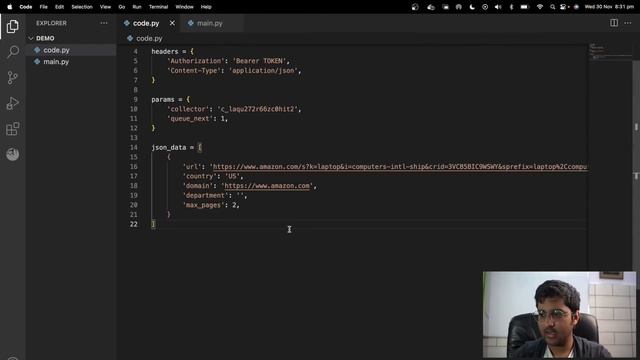Viewport: 640px width, 360px height.
Task: Click 'max_pages' key on line 20
Action: (x=203, y=205)
